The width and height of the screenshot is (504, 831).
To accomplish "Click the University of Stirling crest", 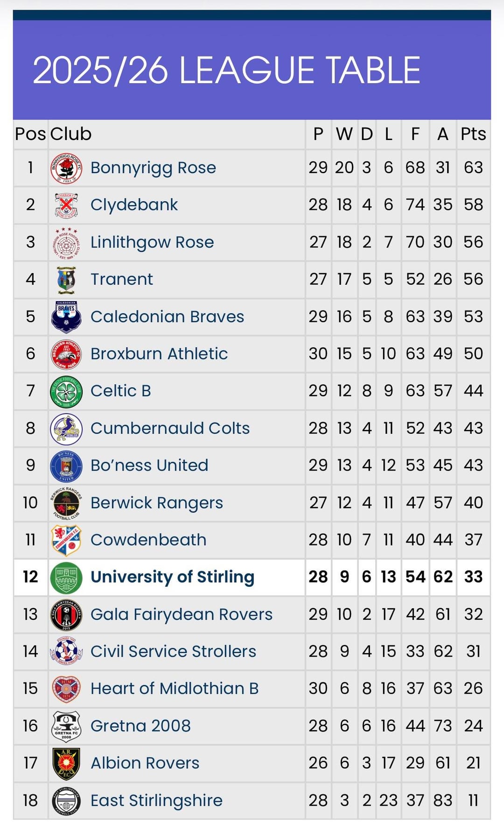I will pyautogui.click(x=66, y=577).
